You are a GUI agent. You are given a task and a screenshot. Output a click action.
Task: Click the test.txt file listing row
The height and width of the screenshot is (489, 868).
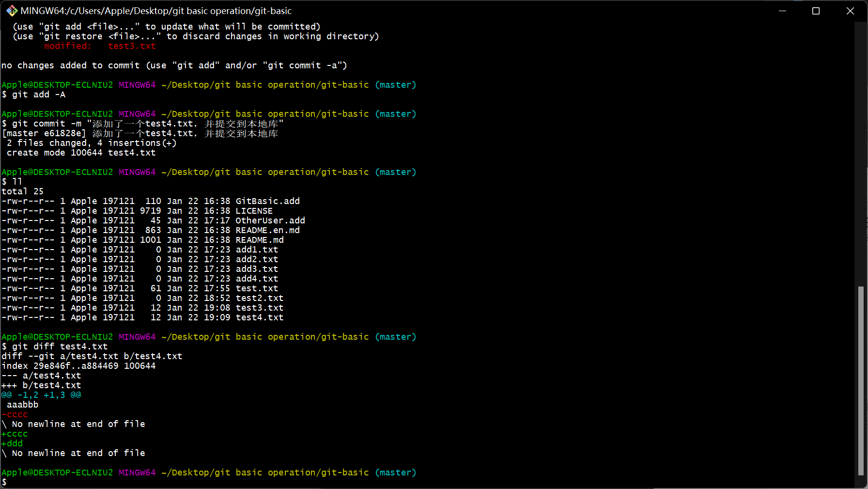coord(140,288)
